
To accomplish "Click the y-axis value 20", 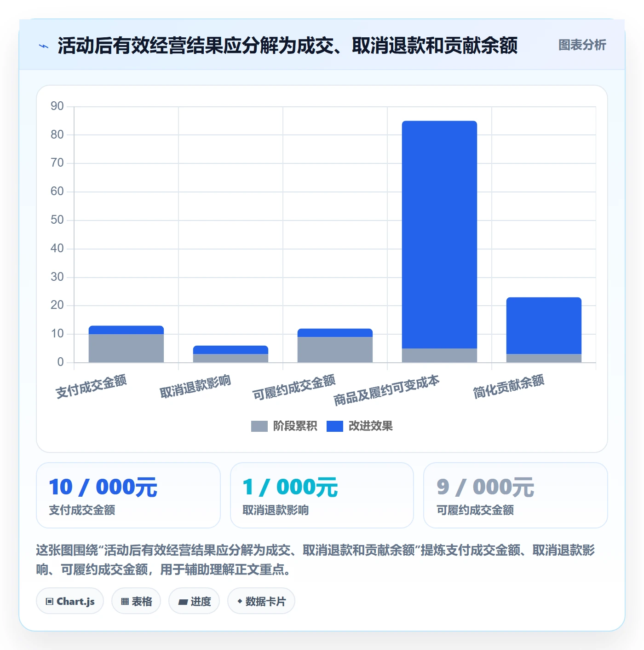I will tap(57, 305).
